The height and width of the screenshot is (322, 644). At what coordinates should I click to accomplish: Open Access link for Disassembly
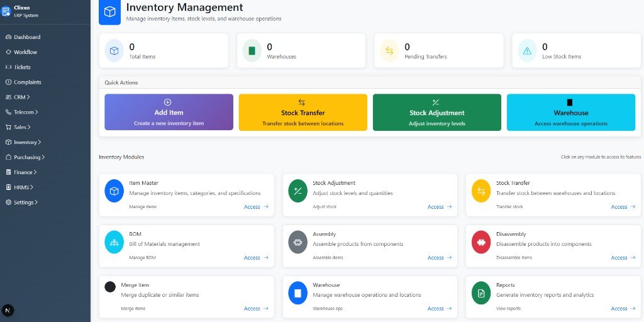(623, 258)
